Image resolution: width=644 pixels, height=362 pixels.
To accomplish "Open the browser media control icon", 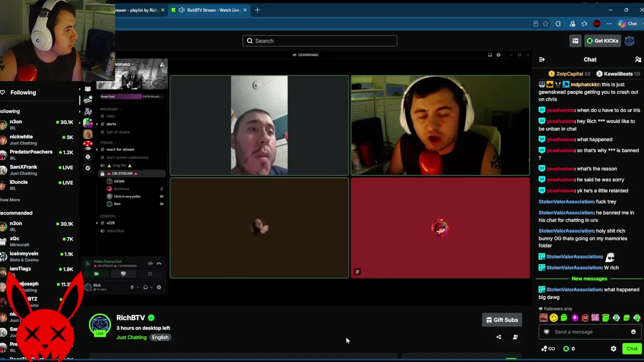I will tap(572, 24).
